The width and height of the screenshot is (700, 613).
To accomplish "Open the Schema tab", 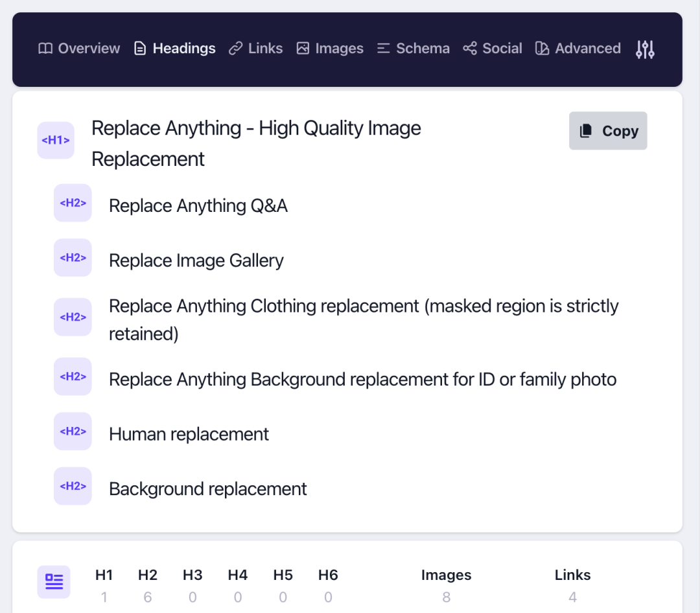I will pos(414,48).
